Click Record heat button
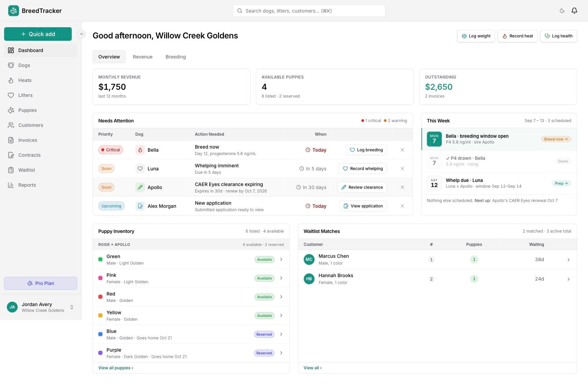Image resolution: width=588 pixels, height=387 pixels. (517, 36)
